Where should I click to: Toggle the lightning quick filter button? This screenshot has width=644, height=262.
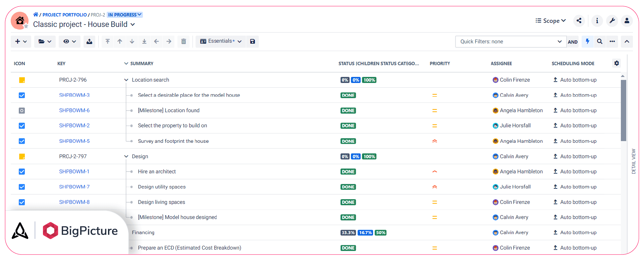click(587, 41)
